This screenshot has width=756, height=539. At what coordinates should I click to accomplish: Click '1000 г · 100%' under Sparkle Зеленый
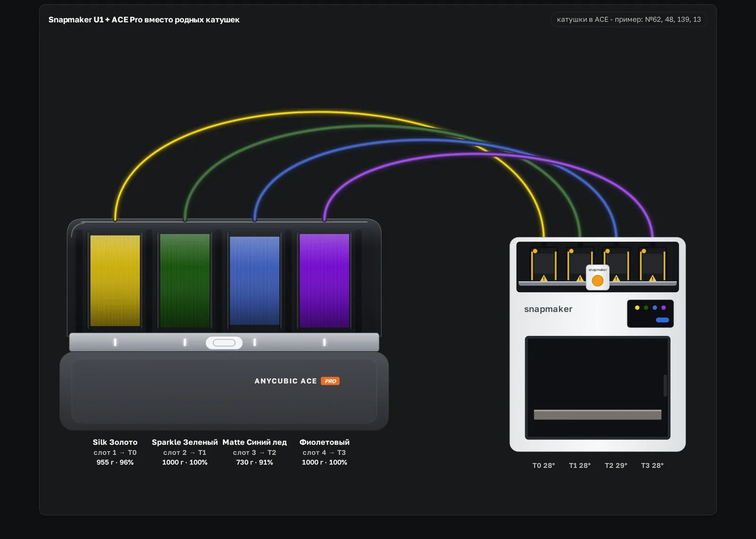(x=185, y=462)
